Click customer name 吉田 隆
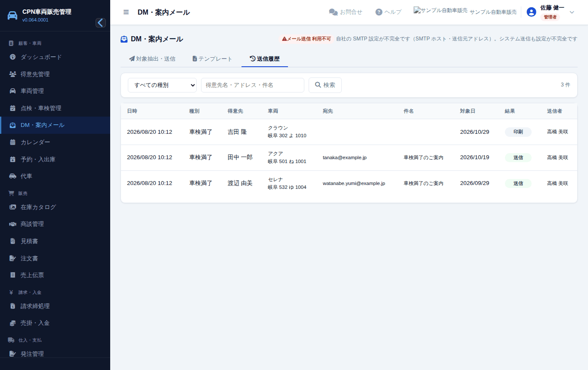 [x=237, y=132]
